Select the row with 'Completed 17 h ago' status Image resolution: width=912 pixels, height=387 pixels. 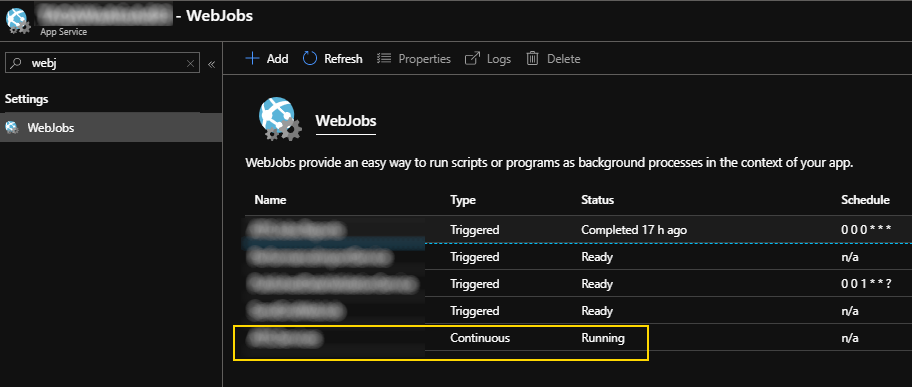click(578, 230)
